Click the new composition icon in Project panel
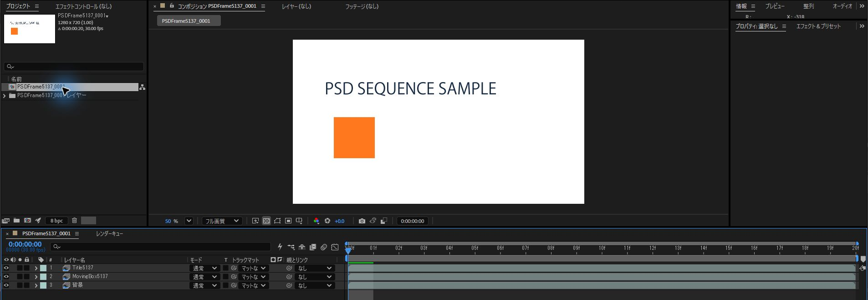The width and height of the screenshot is (868, 300). (27, 221)
